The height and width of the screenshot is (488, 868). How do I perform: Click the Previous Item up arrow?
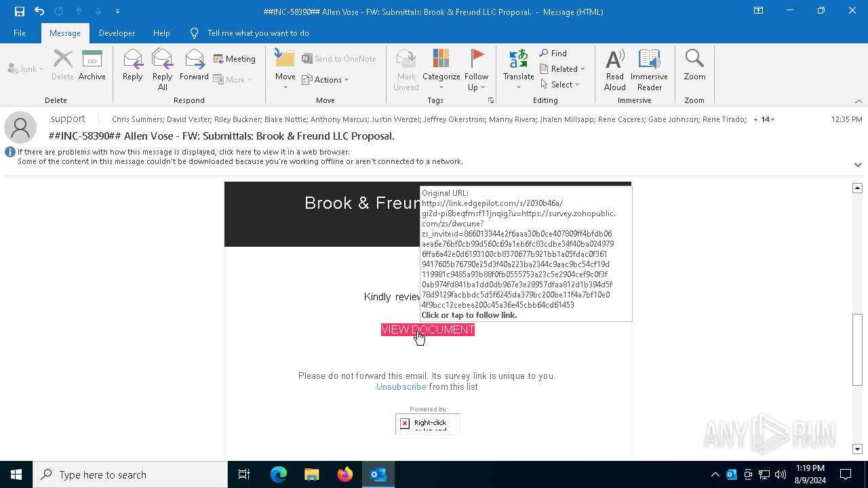point(79,12)
